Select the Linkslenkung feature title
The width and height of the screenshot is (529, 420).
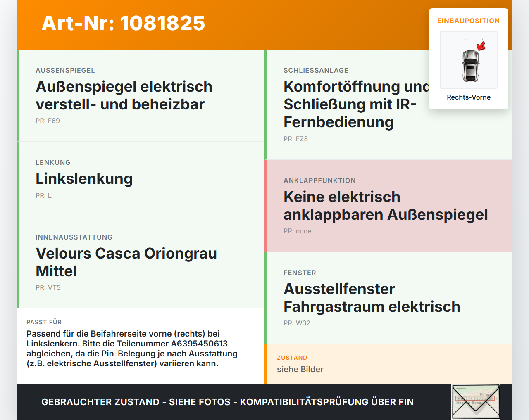(84, 178)
